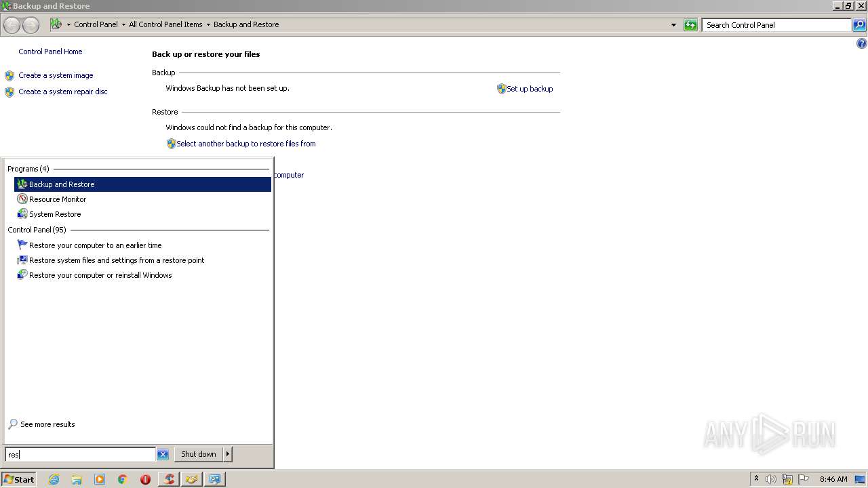The height and width of the screenshot is (488, 868).
Task: Click the magnifier icon next to See more results
Action: [13, 424]
